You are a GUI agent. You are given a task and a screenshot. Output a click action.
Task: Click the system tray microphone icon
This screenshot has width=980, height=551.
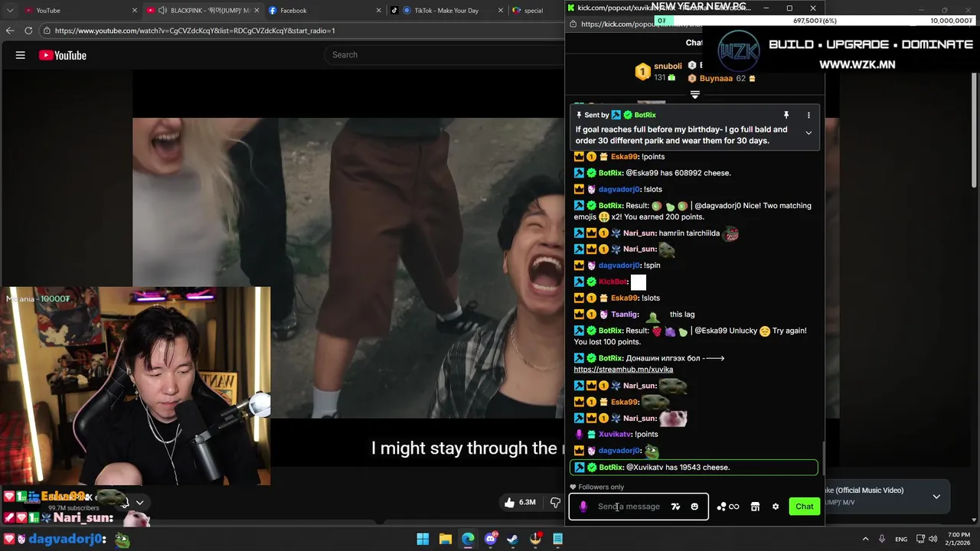[882, 539]
